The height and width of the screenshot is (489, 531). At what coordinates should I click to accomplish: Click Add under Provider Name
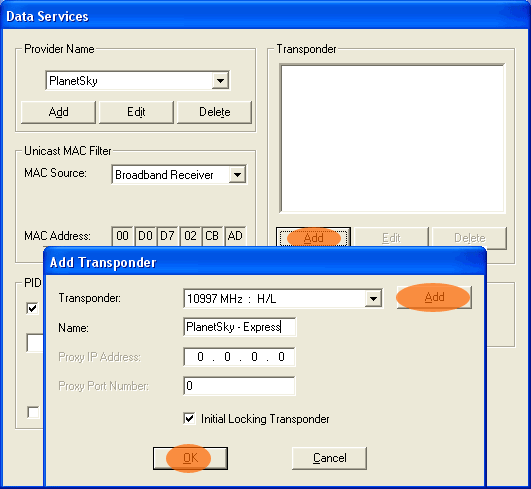click(x=58, y=112)
